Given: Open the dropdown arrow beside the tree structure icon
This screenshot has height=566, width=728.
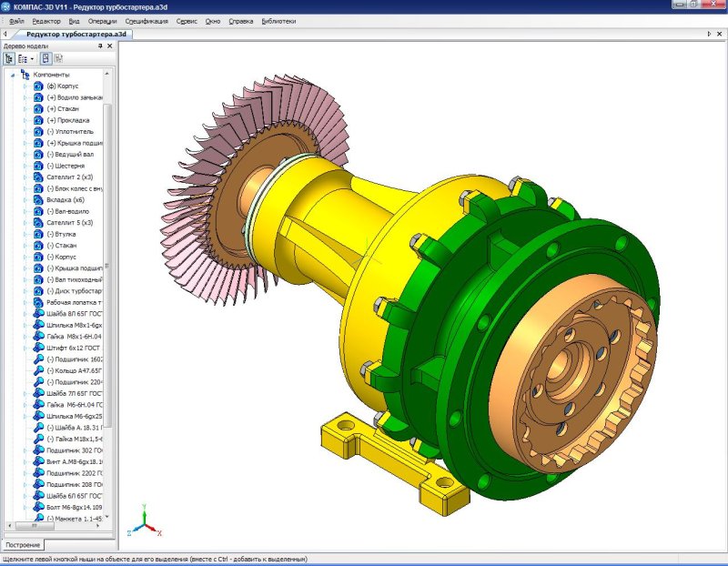Looking at the screenshot, I should (x=32, y=59).
